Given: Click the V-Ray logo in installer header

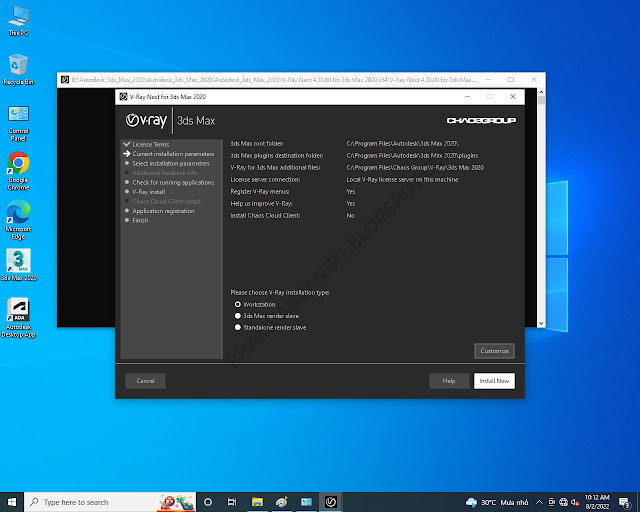Looking at the screenshot, I should click(x=146, y=120).
